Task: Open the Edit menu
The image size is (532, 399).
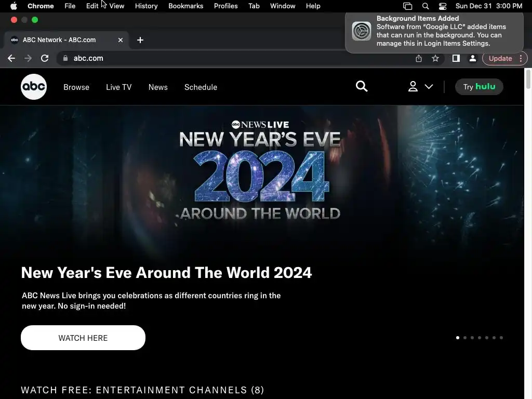Action: (x=92, y=6)
